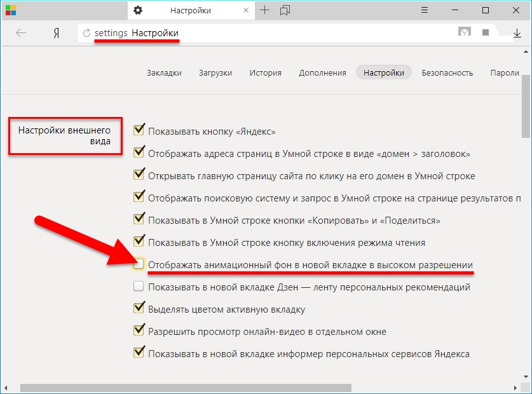Click the horizontal scrollbar thumb
The image size is (532, 394).
pyautogui.click(x=186, y=388)
